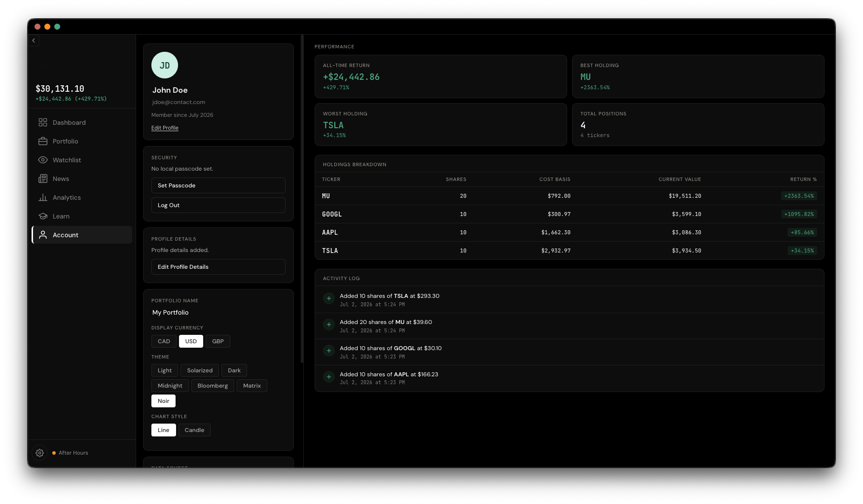Click the +34.15% badge in TSLA row
863x504 pixels.
(x=802, y=251)
